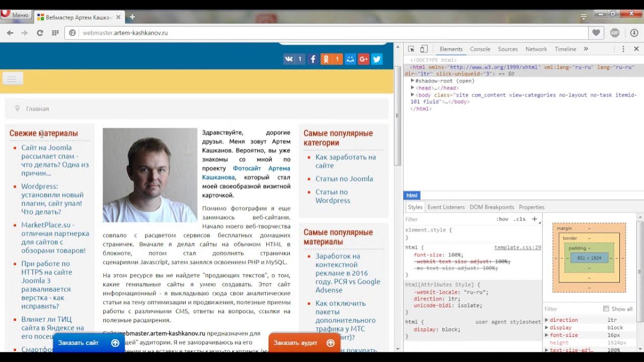Follow the 'Фотосайт Артема Кашканова' link

tap(246, 173)
